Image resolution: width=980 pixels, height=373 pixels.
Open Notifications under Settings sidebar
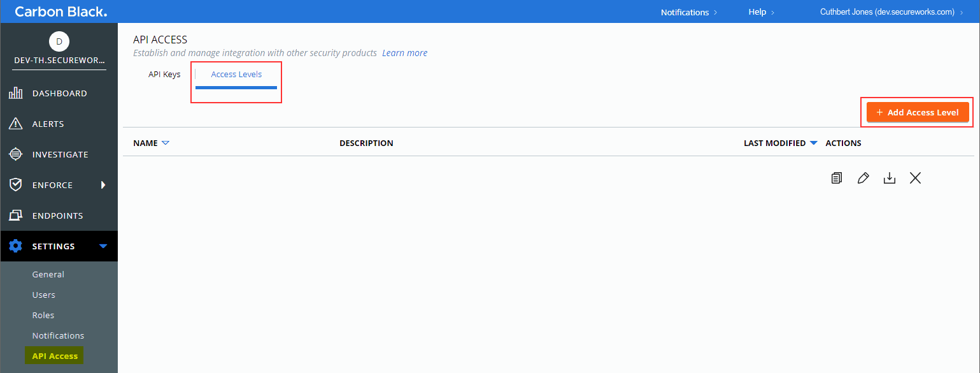[x=58, y=335]
